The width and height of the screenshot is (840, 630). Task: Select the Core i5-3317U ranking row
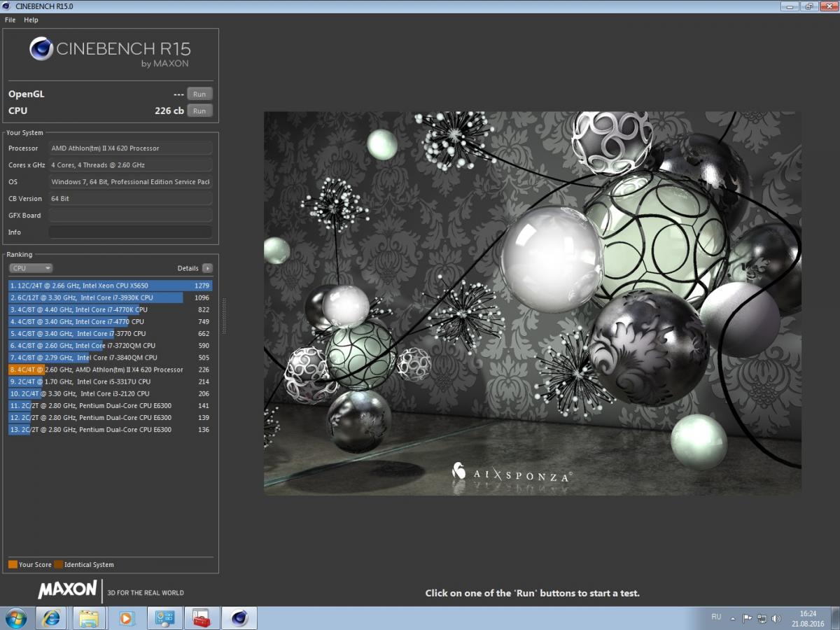click(x=111, y=381)
